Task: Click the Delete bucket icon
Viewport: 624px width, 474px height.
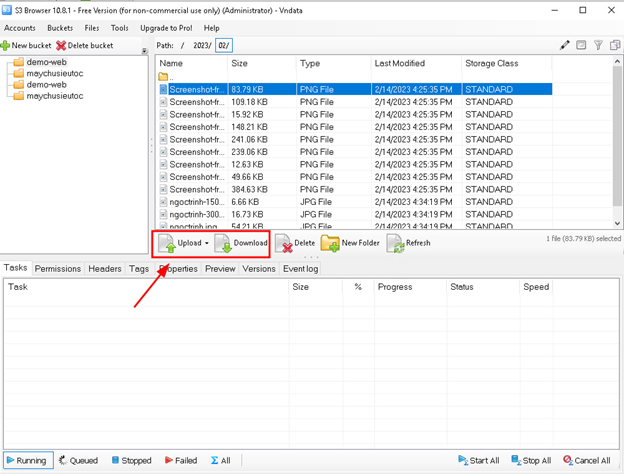Action: 62,46
